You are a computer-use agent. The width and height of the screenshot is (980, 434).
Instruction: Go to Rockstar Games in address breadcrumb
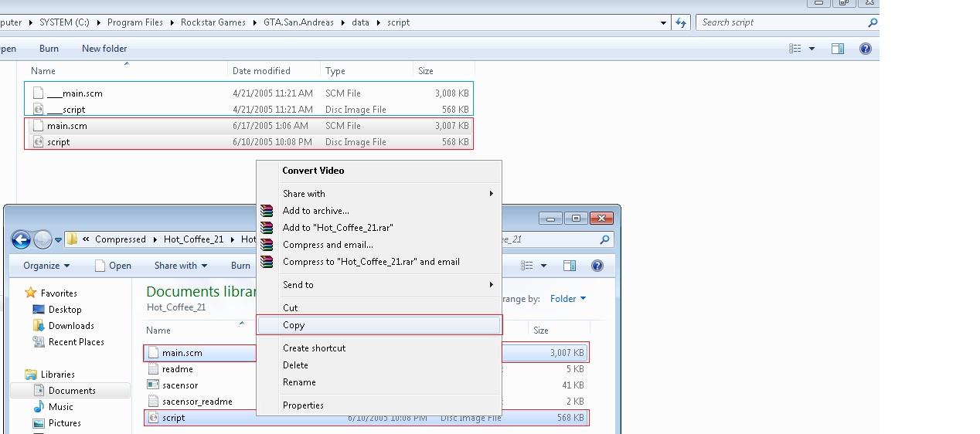point(213,22)
